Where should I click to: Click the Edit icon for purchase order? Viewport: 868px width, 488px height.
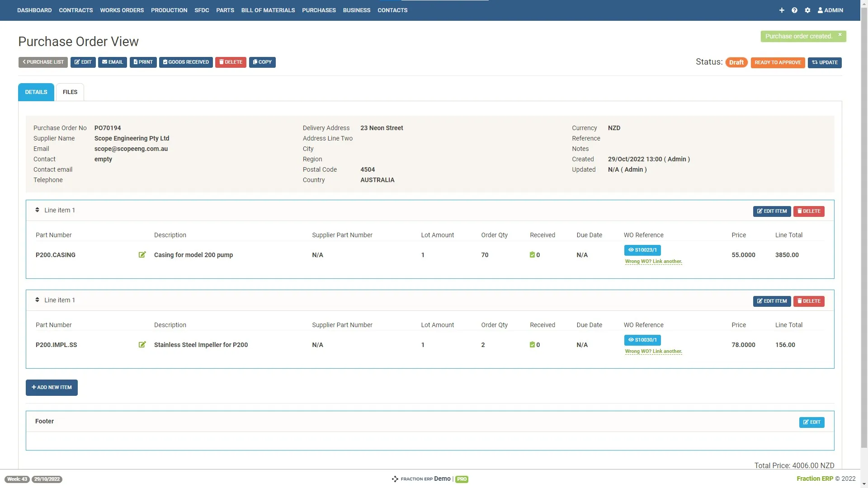tap(83, 62)
